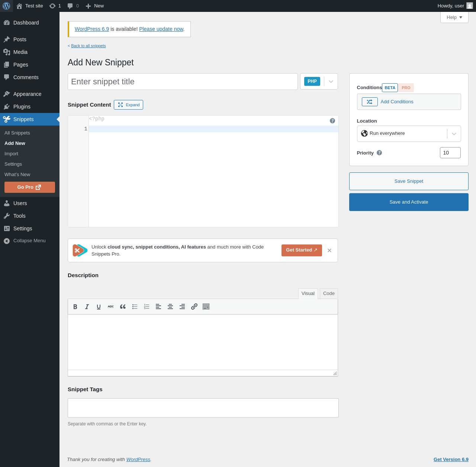Image resolution: width=476 pixels, height=467 pixels.
Task: Apply Underline formatting in description editor
Action: 99,307
